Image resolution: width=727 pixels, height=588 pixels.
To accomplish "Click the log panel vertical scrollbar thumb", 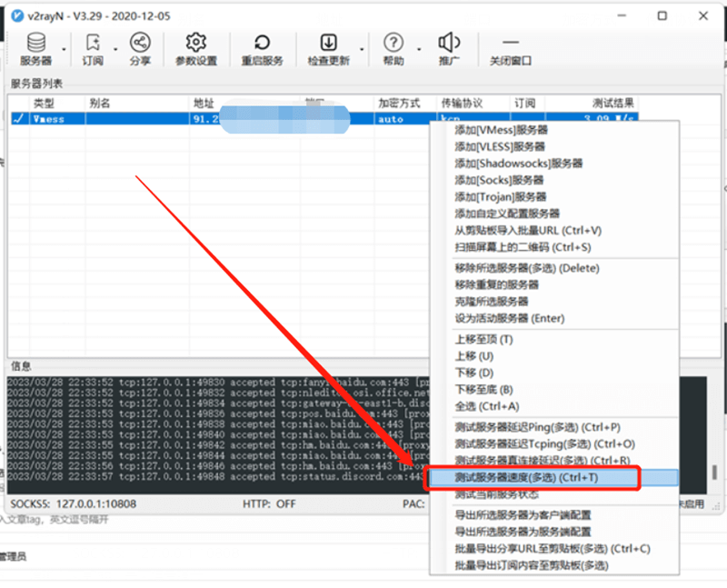I will 714,472.
